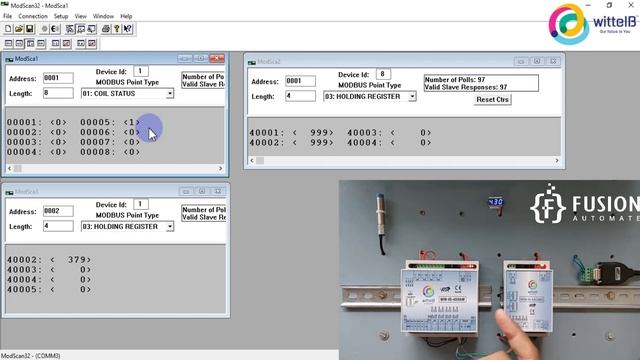
Task: Select coil 00001 value <0>
Action: pyautogui.click(x=58, y=122)
